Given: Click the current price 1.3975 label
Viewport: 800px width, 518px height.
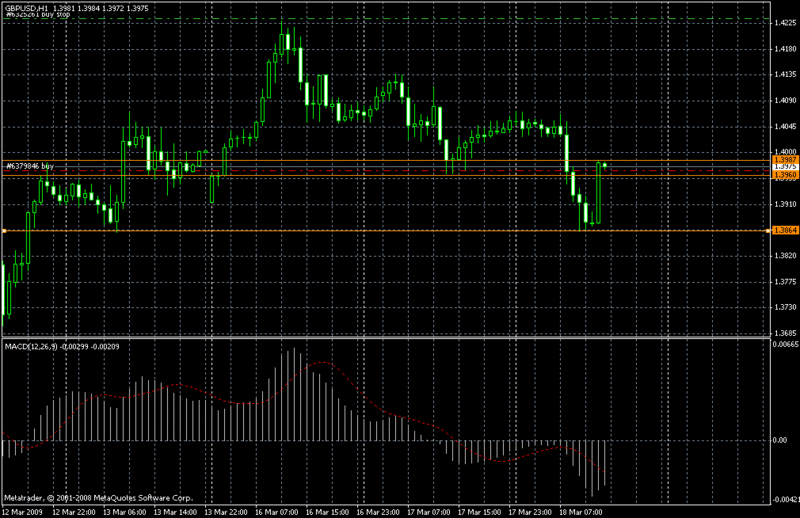Looking at the screenshot, I should click(x=783, y=166).
